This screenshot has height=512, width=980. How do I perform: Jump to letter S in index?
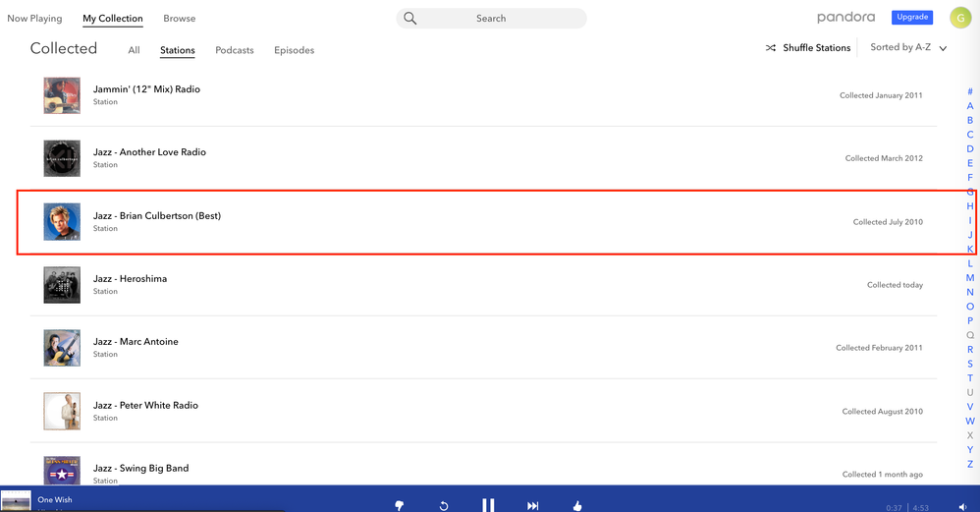[970, 364]
